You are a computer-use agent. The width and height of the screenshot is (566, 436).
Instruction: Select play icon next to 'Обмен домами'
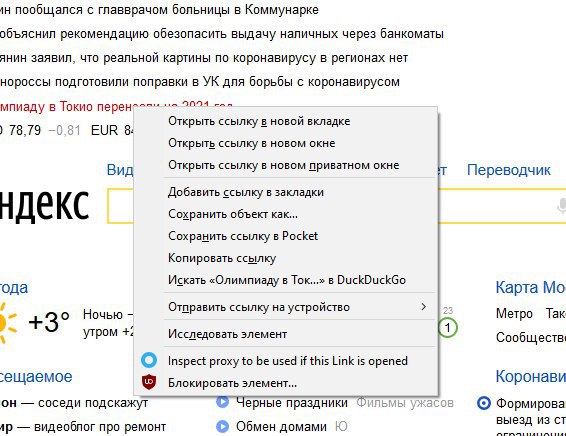(x=223, y=426)
